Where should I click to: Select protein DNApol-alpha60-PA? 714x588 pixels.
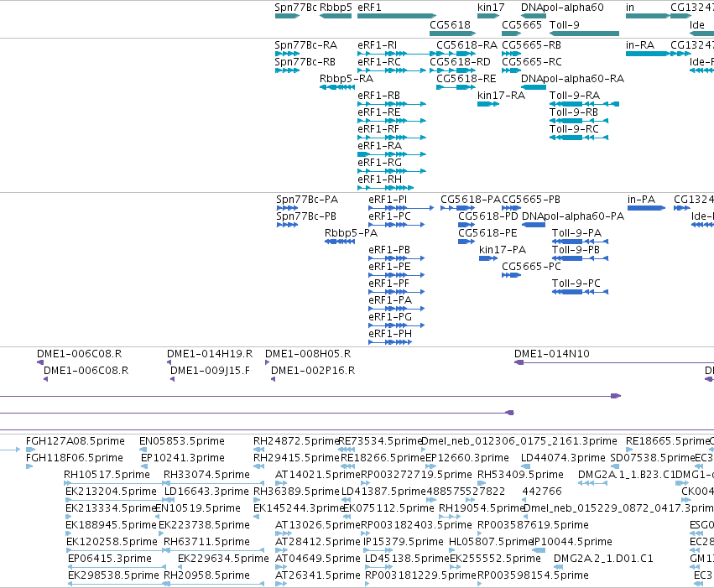click(x=573, y=216)
